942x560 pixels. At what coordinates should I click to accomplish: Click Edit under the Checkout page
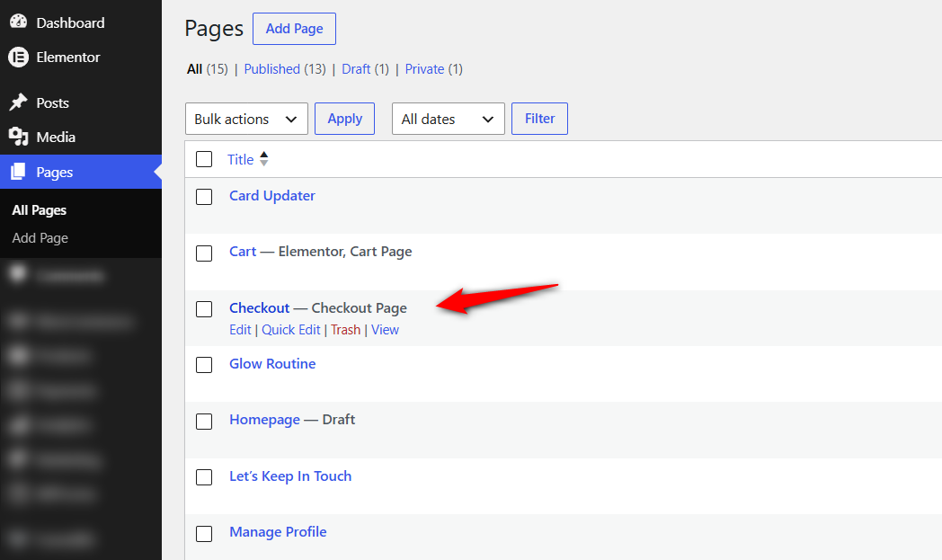(240, 330)
